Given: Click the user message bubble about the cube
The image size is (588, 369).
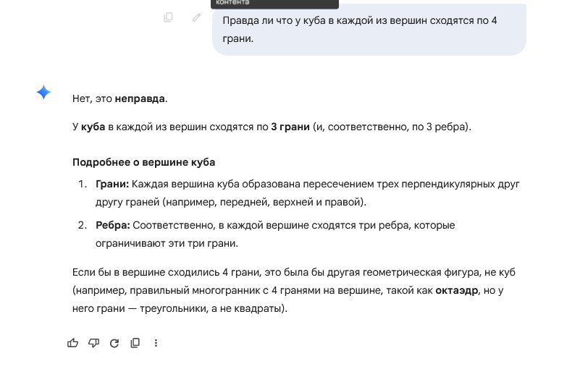Looking at the screenshot, I should pos(369,30).
